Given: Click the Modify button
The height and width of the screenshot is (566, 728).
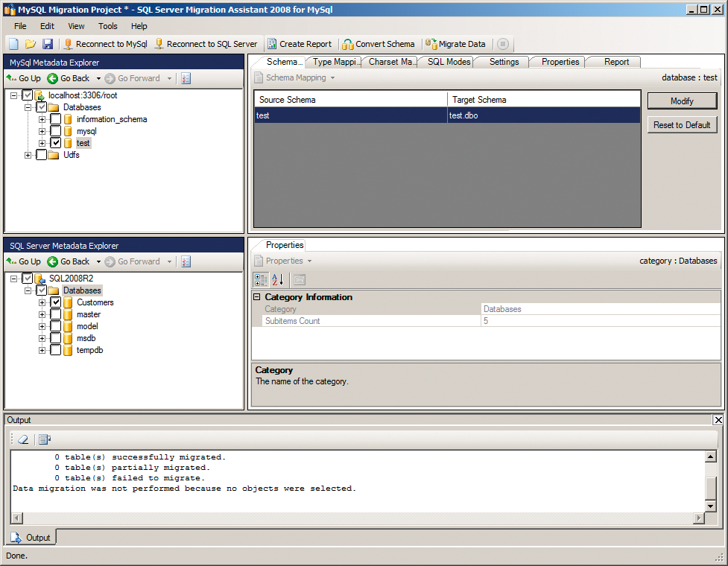Looking at the screenshot, I should pos(681,101).
